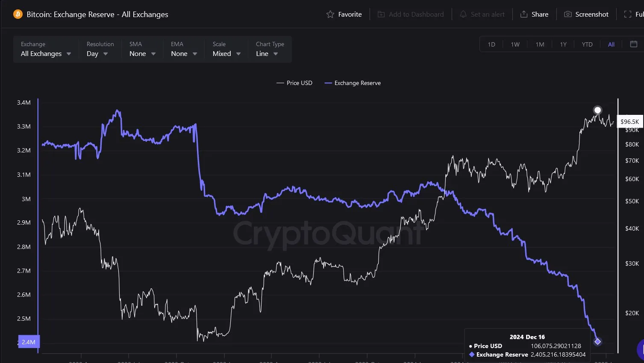Switch to the 1Y time range
Image resolution: width=644 pixels, height=363 pixels.
(563, 44)
